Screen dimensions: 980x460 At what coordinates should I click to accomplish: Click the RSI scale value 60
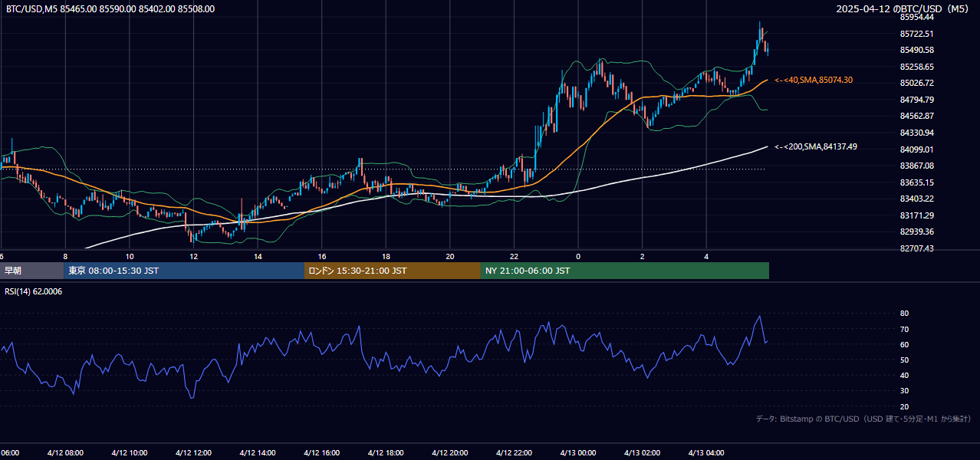click(x=904, y=344)
